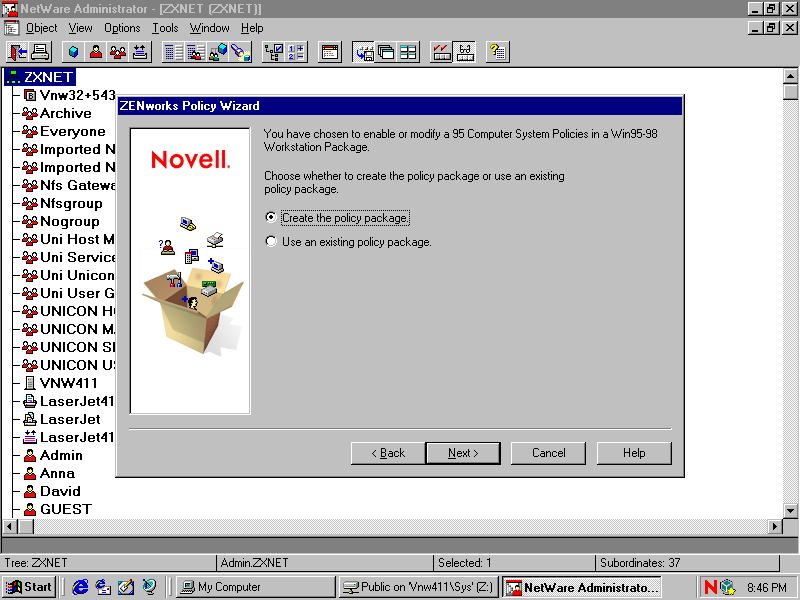This screenshot has height=600, width=800.
Task: Open the Options menu
Action: pos(122,28)
